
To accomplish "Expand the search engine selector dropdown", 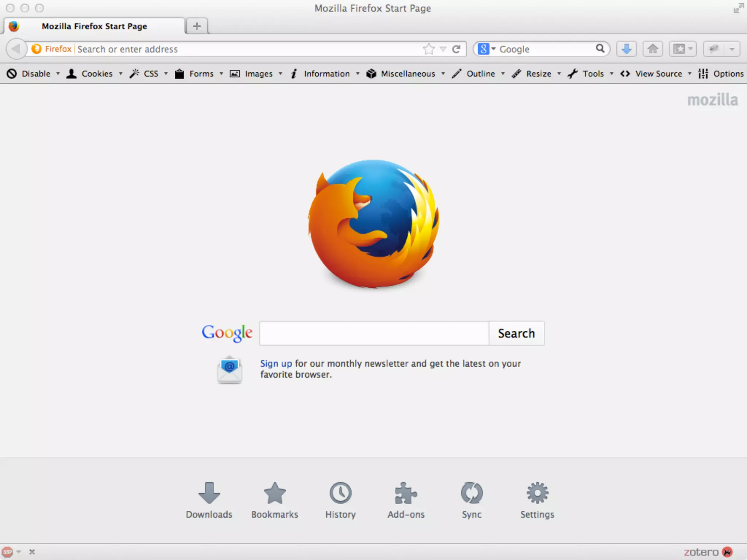I will [487, 49].
